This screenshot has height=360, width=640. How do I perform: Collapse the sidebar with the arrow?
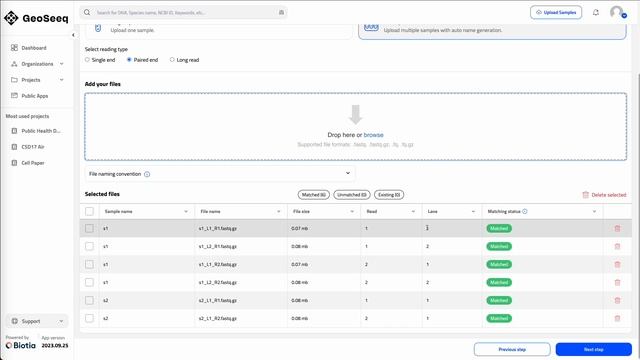point(73,35)
